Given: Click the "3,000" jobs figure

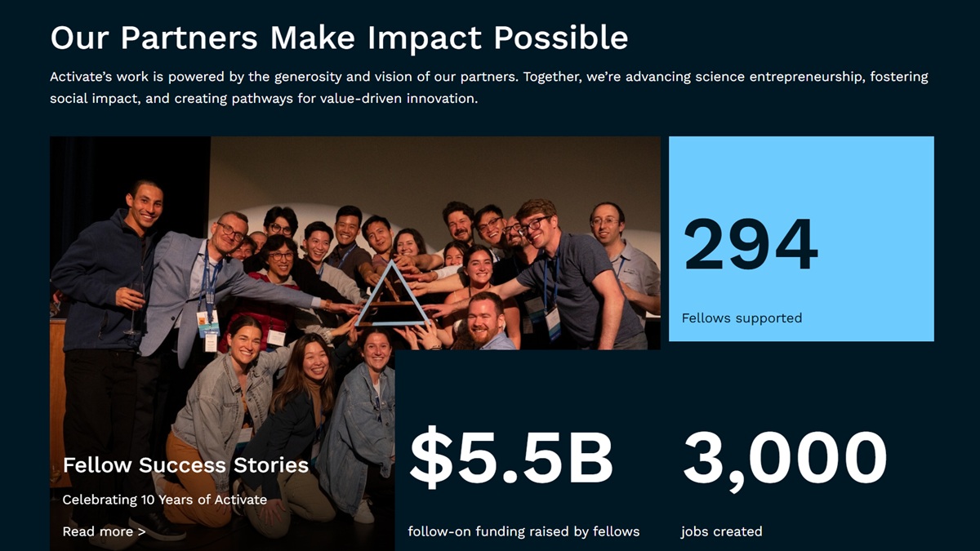Looking at the screenshot, I should click(x=784, y=458).
